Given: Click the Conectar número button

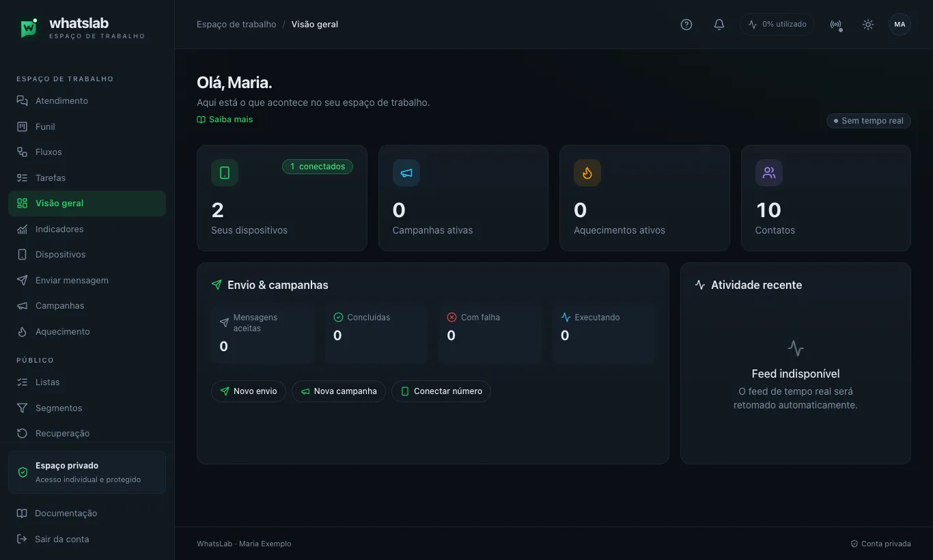Looking at the screenshot, I should 441,391.
